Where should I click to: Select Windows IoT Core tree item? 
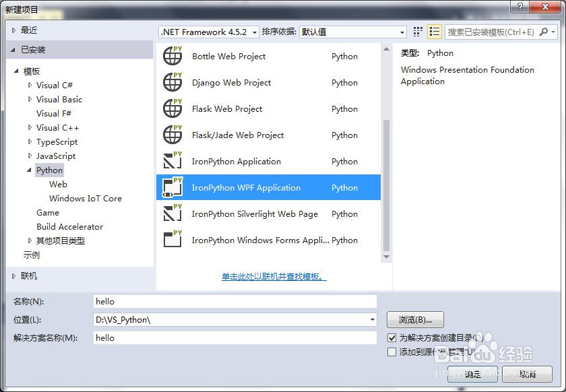click(x=86, y=198)
